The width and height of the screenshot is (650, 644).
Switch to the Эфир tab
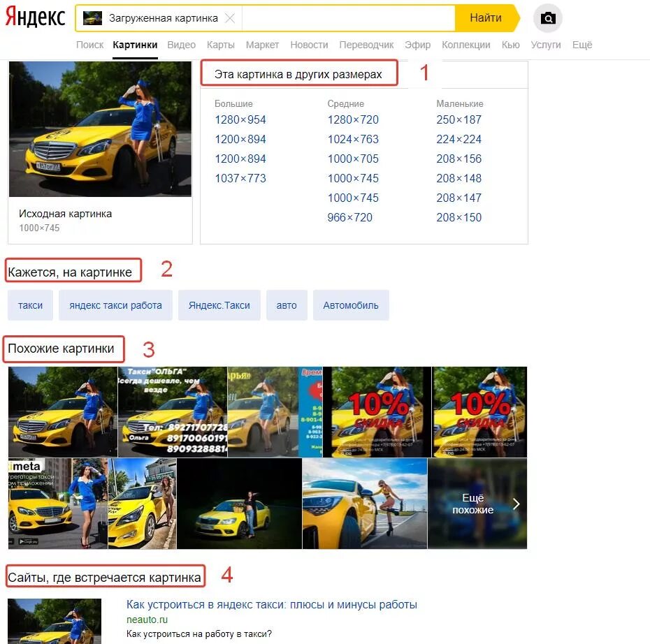(x=417, y=45)
